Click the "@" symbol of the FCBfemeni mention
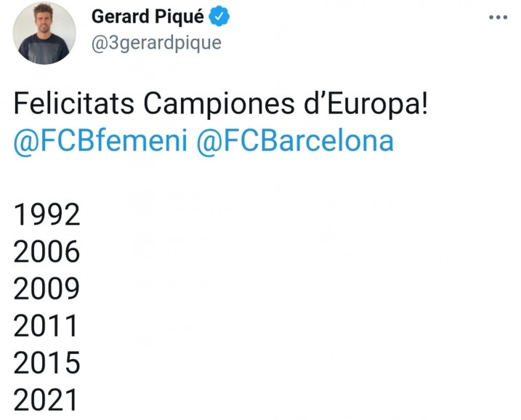 24,140
